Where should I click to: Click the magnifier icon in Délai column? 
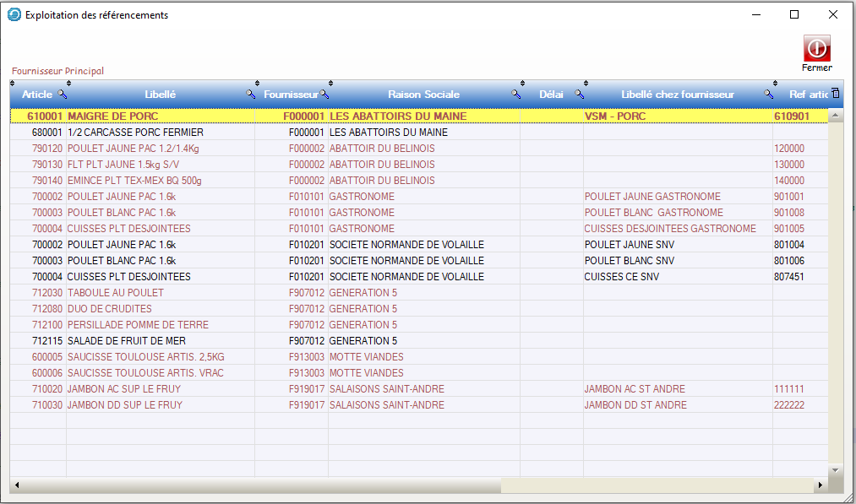click(x=579, y=95)
